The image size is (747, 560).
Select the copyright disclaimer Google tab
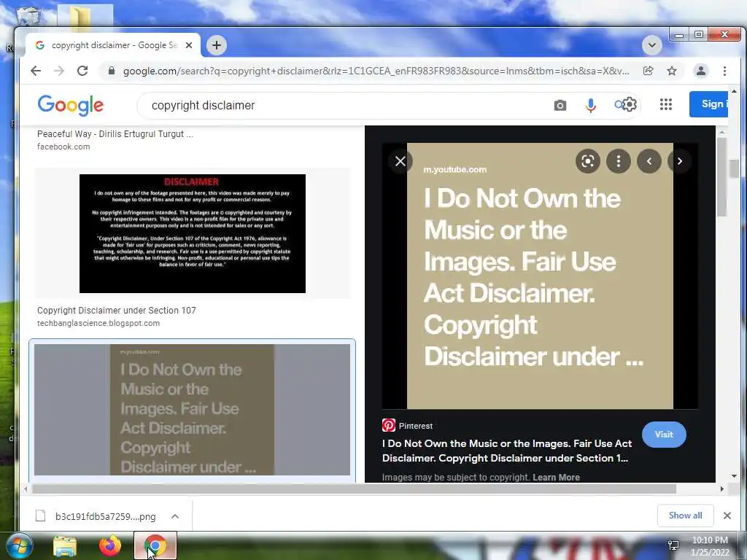coord(113,45)
